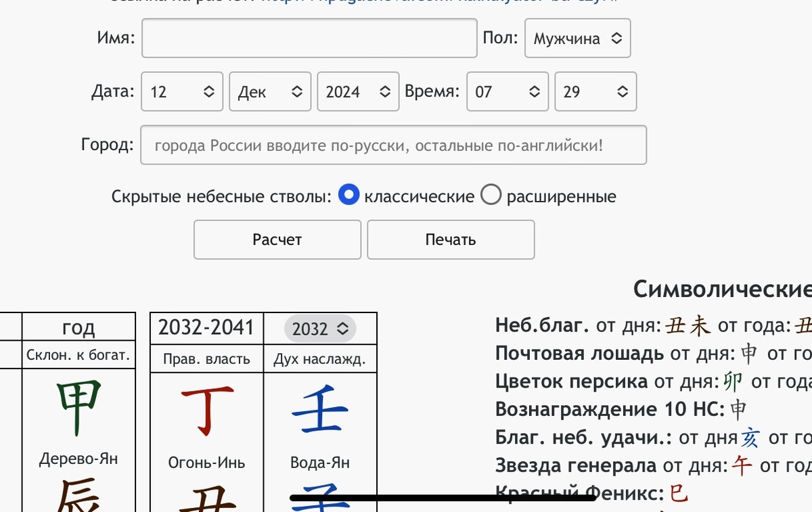Select the классические radio button
The image size is (812, 512).
(x=348, y=195)
